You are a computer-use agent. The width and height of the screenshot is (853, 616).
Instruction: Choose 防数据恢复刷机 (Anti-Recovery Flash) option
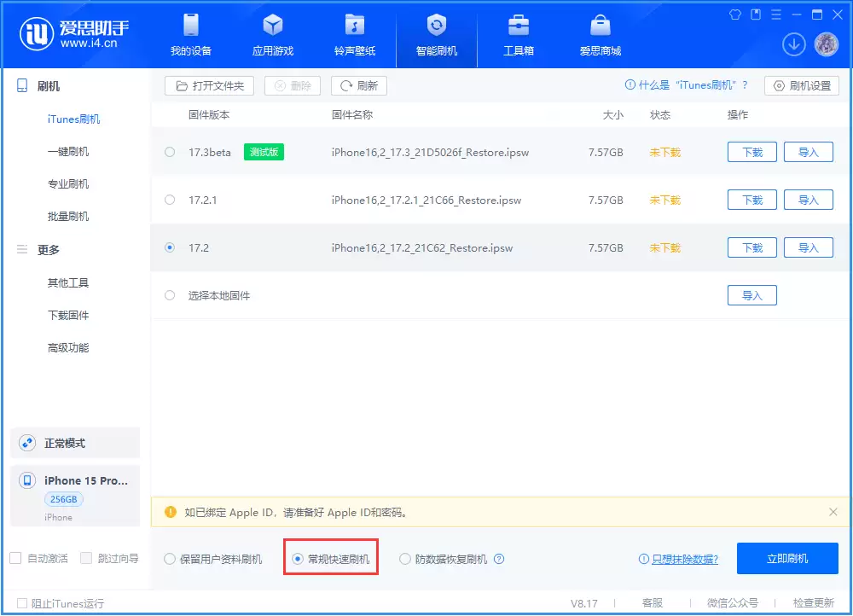(443, 559)
